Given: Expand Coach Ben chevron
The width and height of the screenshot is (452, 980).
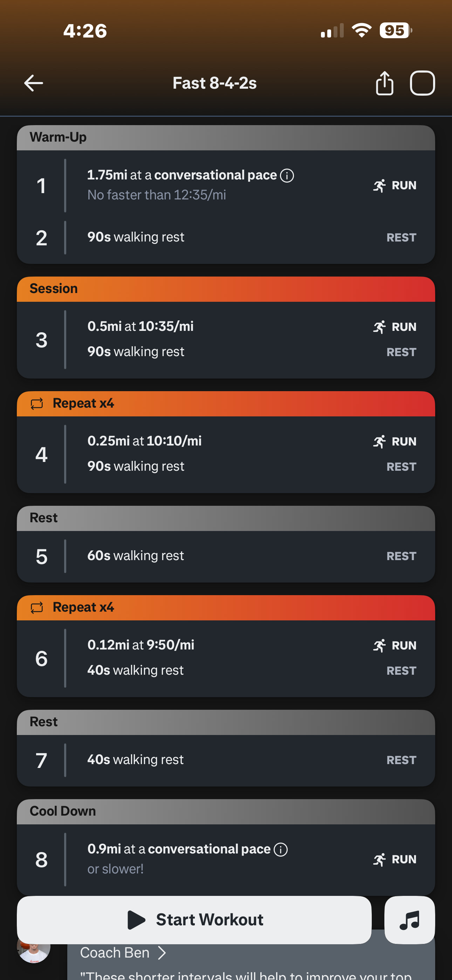Looking at the screenshot, I should [162, 953].
